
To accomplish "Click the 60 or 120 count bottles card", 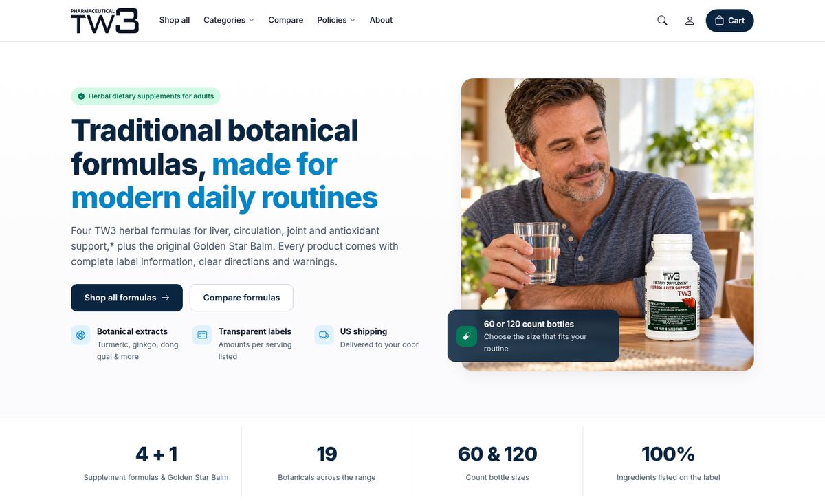I will tap(533, 336).
